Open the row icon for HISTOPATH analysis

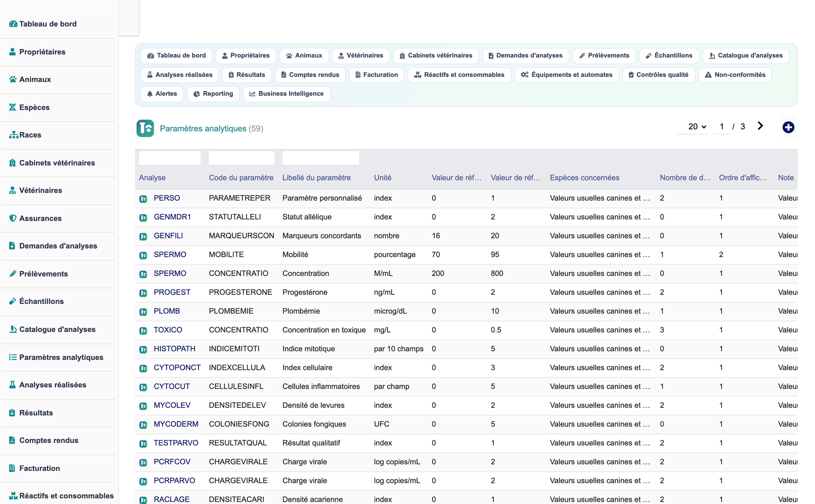tap(143, 350)
